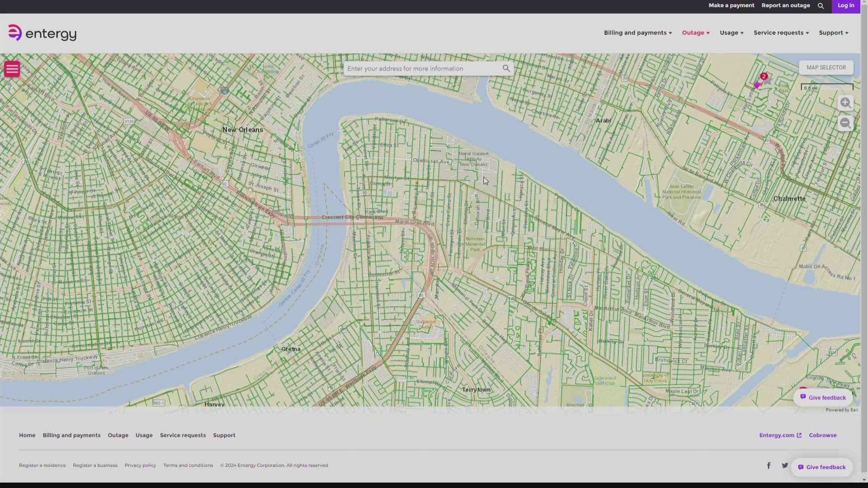Click the New Orleans map label
The width and height of the screenshot is (868, 488).
[242, 130]
